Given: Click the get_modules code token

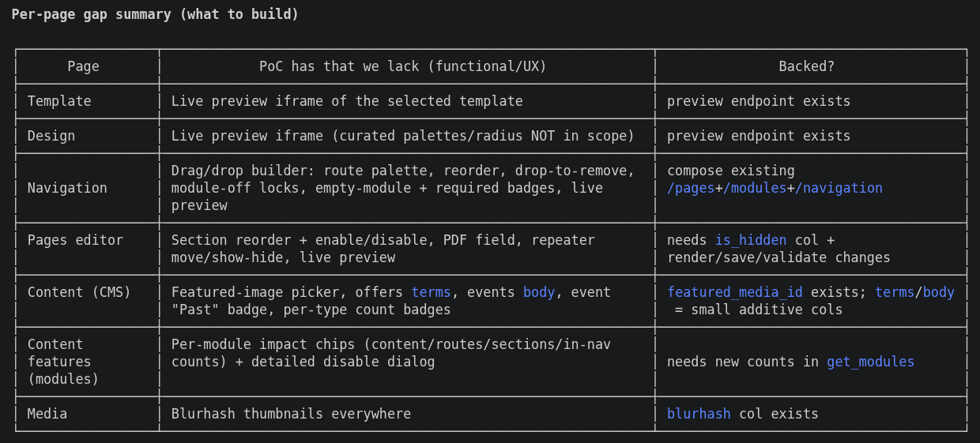Looking at the screenshot, I should point(870,362).
